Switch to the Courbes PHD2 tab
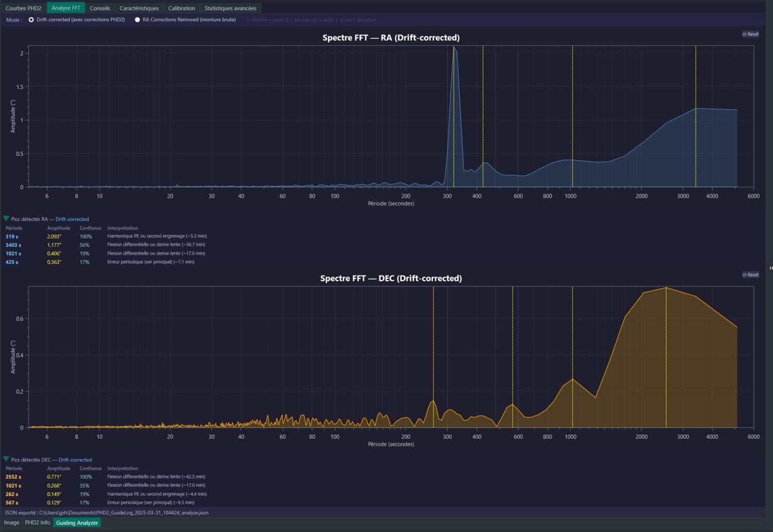Viewport: 773px width, 532px height. [23, 8]
